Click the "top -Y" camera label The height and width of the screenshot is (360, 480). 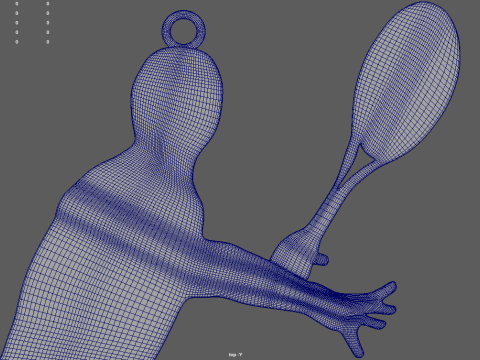tap(235, 354)
